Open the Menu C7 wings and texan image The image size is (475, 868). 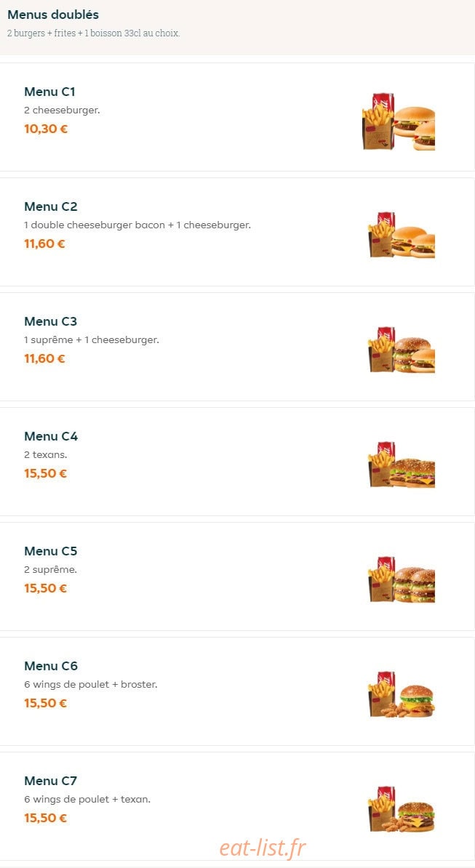pyautogui.click(x=402, y=809)
